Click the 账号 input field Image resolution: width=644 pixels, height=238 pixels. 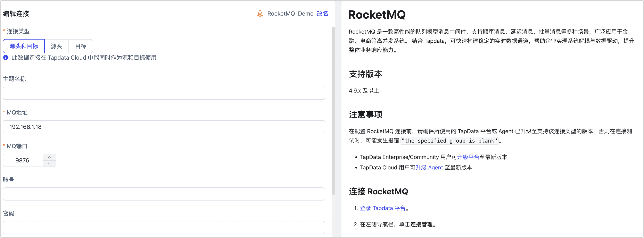[x=164, y=194]
